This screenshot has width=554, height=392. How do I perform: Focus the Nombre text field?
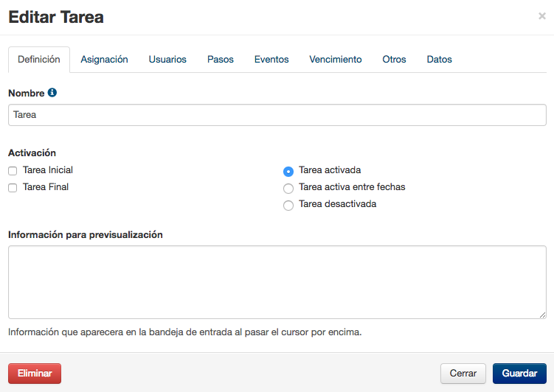(x=277, y=115)
